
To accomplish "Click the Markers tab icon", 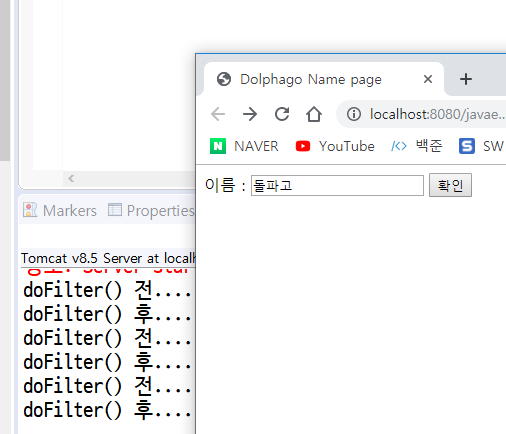I will pyautogui.click(x=30, y=210).
